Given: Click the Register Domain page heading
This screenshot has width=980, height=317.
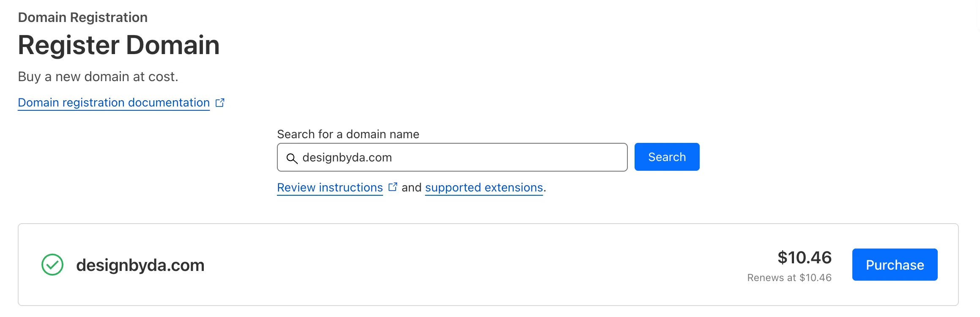Looking at the screenshot, I should (x=119, y=45).
